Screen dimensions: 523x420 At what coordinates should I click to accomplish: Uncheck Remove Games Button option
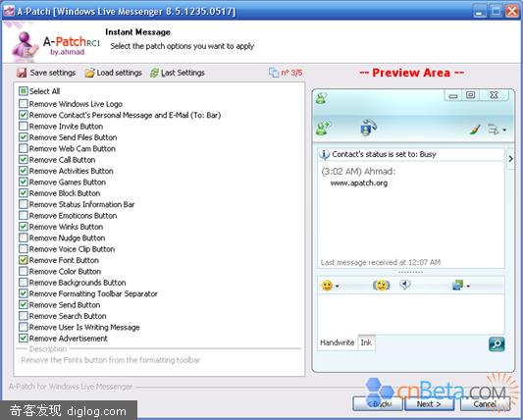[23, 182]
